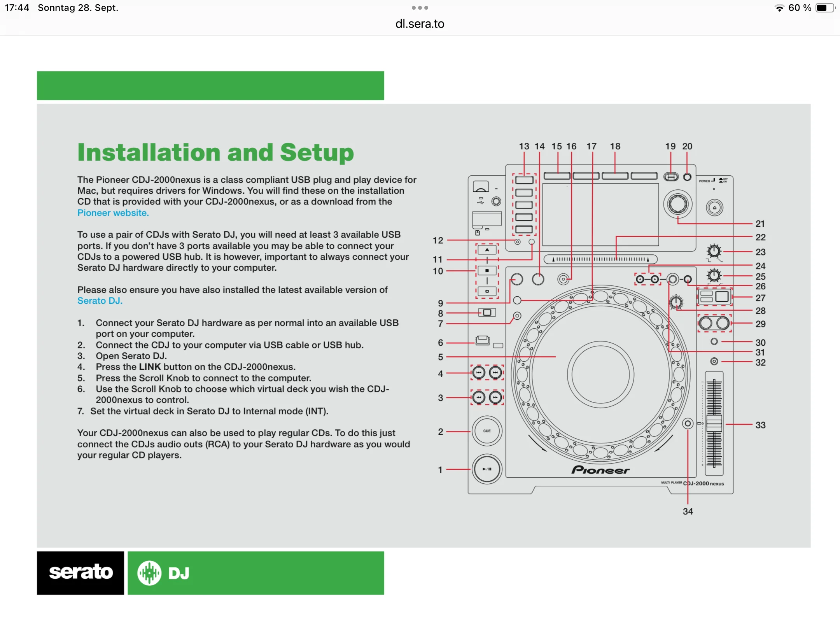Viewport: 840px width, 630px height.
Task: Click the rotary scroll knob in diagram
Action: 678,204
